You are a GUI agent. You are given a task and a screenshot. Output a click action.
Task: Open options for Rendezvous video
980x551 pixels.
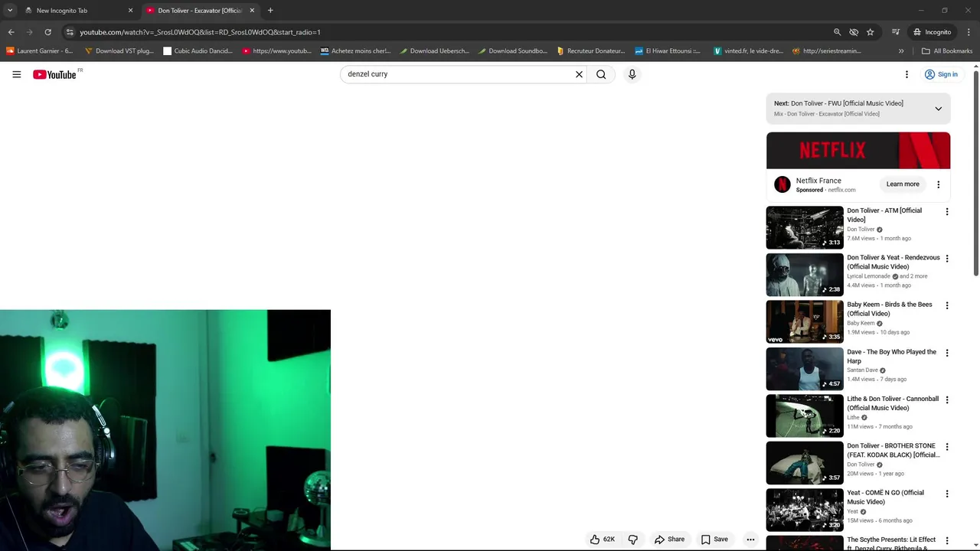[x=946, y=259]
